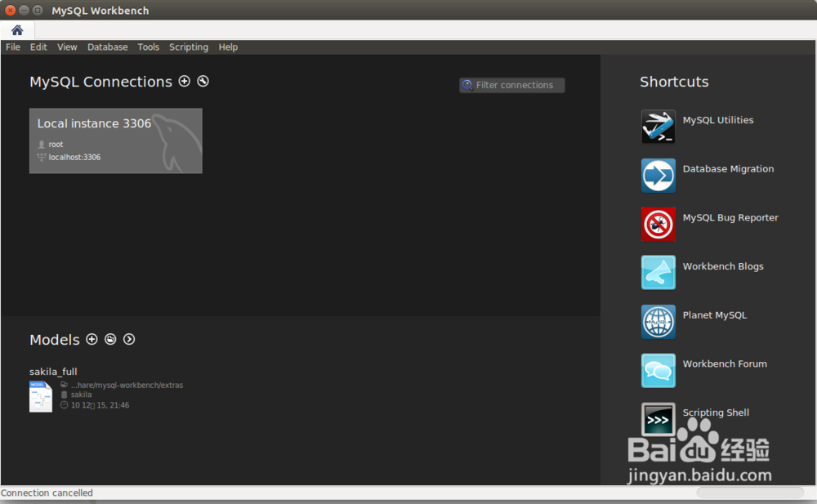Minimize the MySQL Workbench window
Screen dimensions: 817x504
(x=24, y=10)
